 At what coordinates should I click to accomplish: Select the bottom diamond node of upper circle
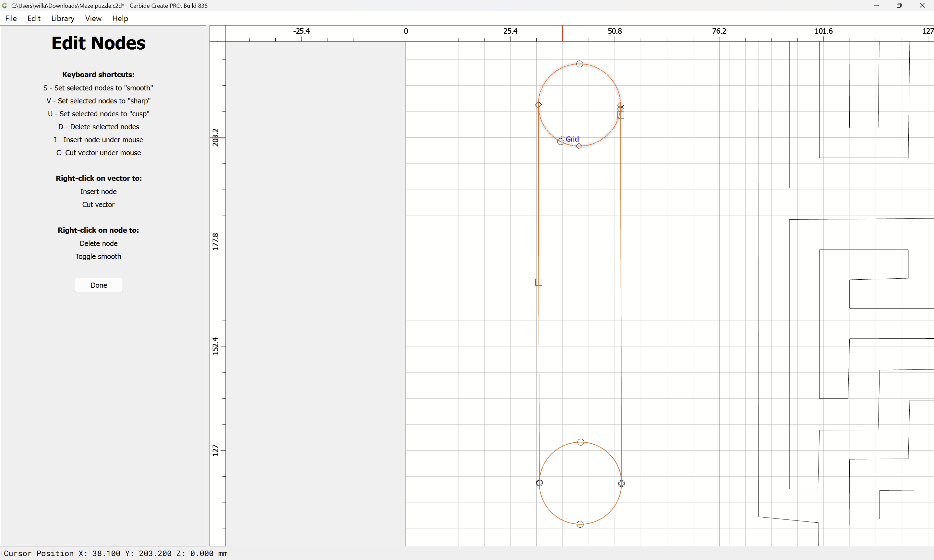point(579,146)
